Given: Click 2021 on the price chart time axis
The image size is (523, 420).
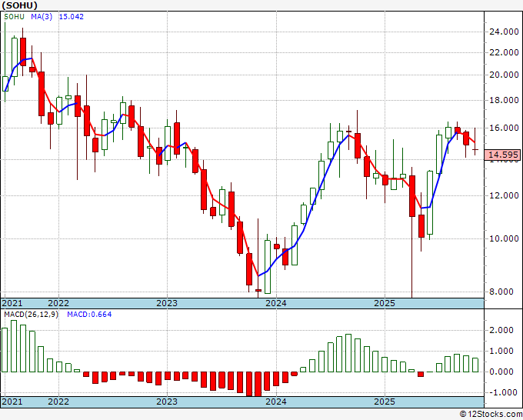Looking at the screenshot, I should (x=12, y=303).
